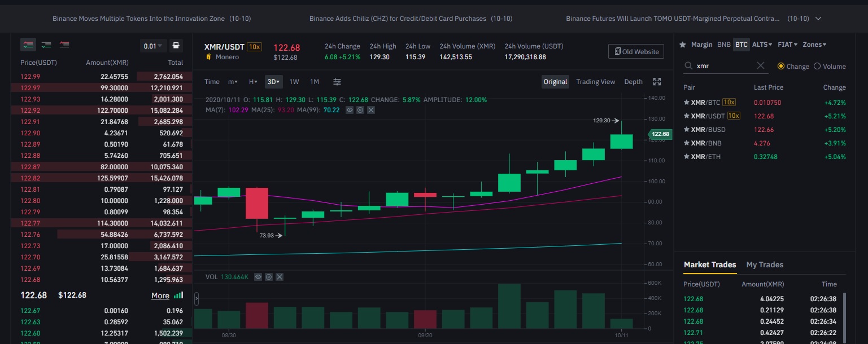Open the hours (H) interval dropdown
Image resolution: width=868 pixels, height=344 pixels.
click(253, 82)
